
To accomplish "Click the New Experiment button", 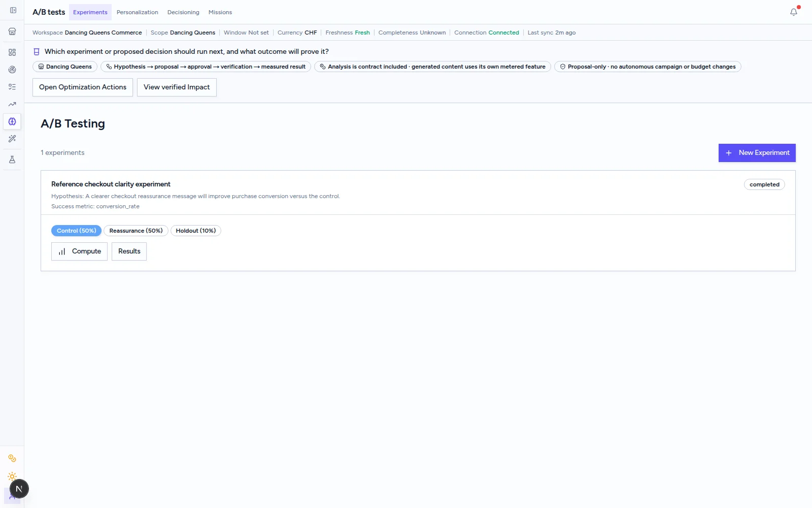I will [757, 153].
